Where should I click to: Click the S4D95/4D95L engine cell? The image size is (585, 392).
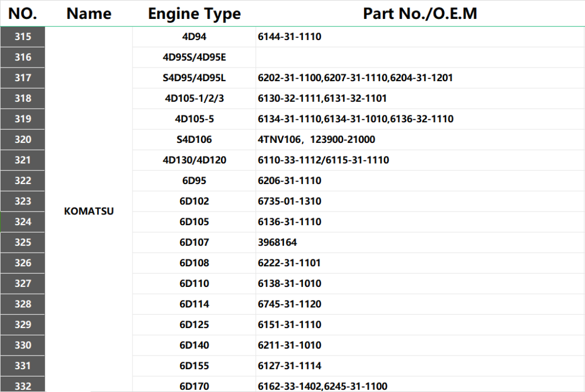(194, 78)
